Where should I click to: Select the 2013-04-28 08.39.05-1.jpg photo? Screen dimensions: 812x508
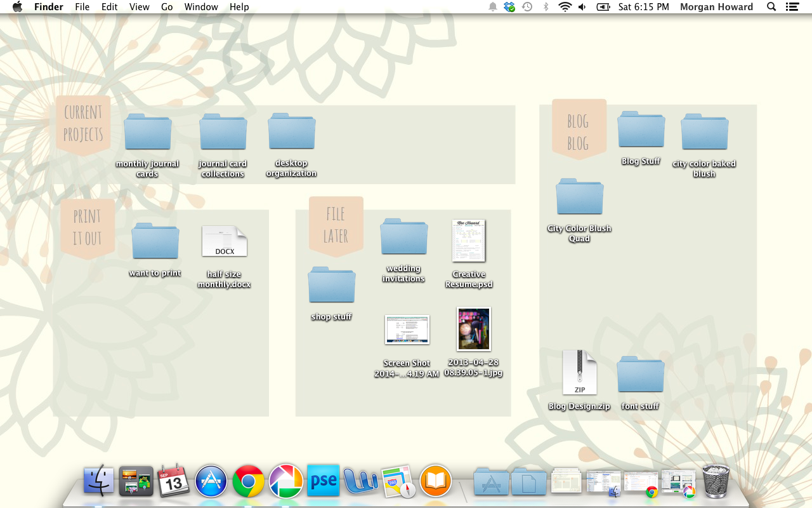[474, 329]
